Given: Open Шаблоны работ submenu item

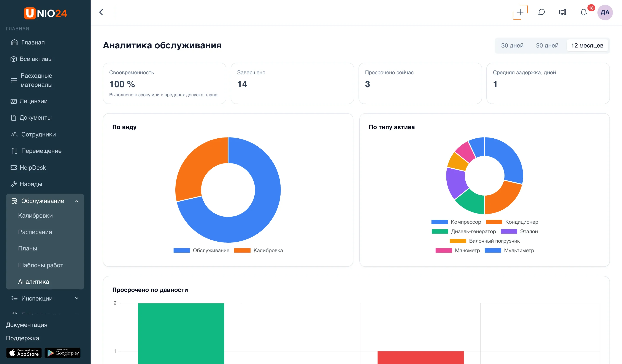Looking at the screenshot, I should coord(41,265).
